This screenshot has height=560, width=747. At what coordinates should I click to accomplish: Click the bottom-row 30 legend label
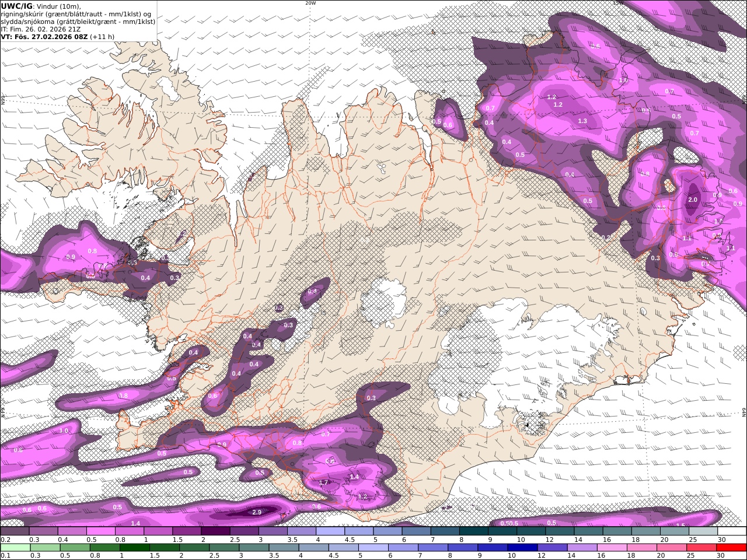(x=720, y=556)
